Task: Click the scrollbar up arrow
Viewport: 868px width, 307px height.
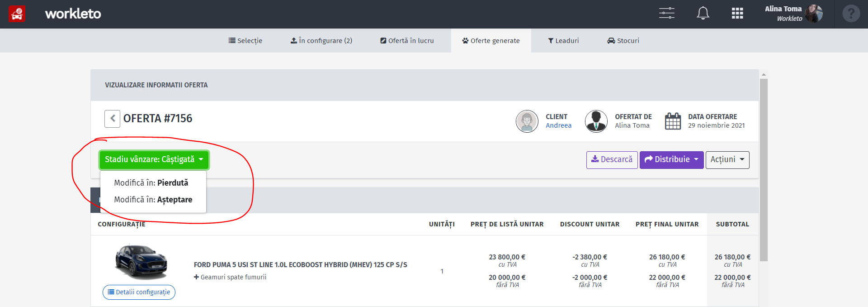Action: pyautogui.click(x=764, y=74)
